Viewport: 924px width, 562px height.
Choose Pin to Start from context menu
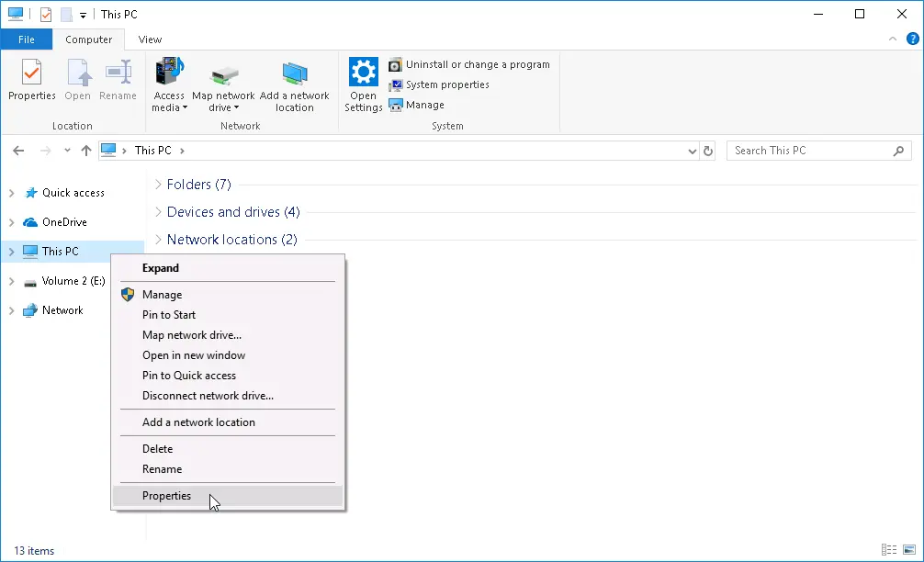coord(168,314)
